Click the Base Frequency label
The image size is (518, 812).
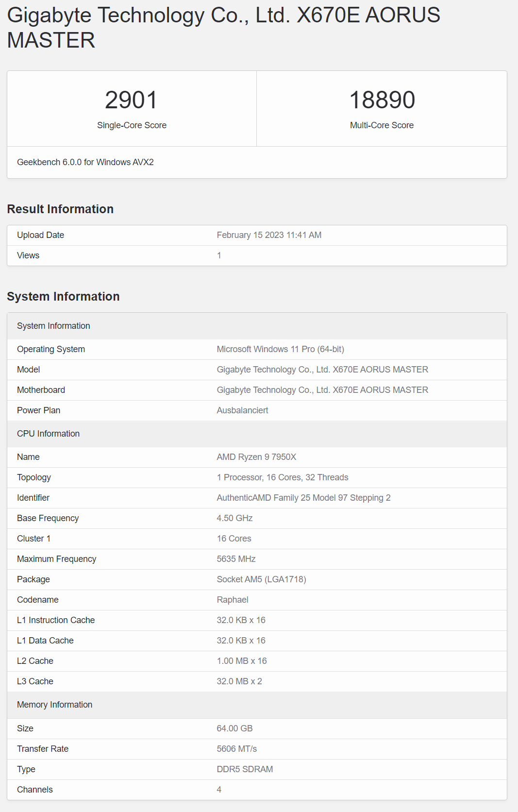tap(48, 518)
